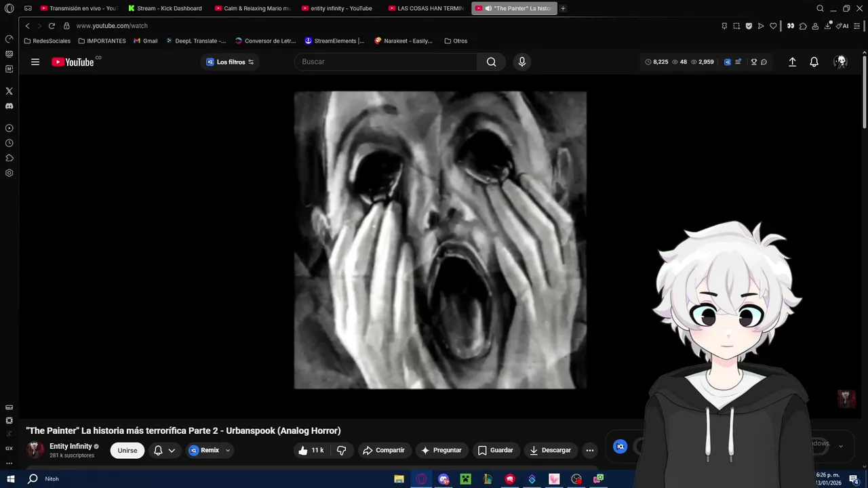
Task: Open Los filtros options
Action: [x=230, y=62]
